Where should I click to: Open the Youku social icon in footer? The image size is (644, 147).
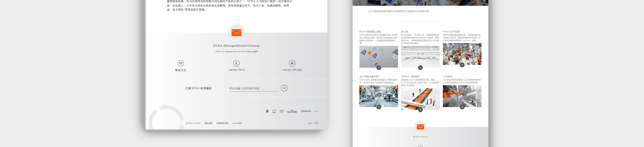pyautogui.click(x=306, y=111)
